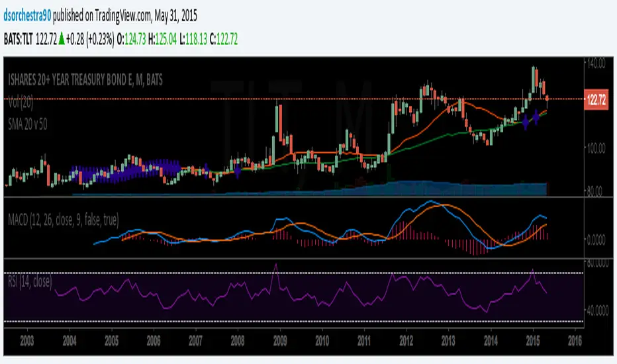The height and width of the screenshot is (364, 617).
Task: Click the 2009 label on time axis
Action: (x=280, y=341)
